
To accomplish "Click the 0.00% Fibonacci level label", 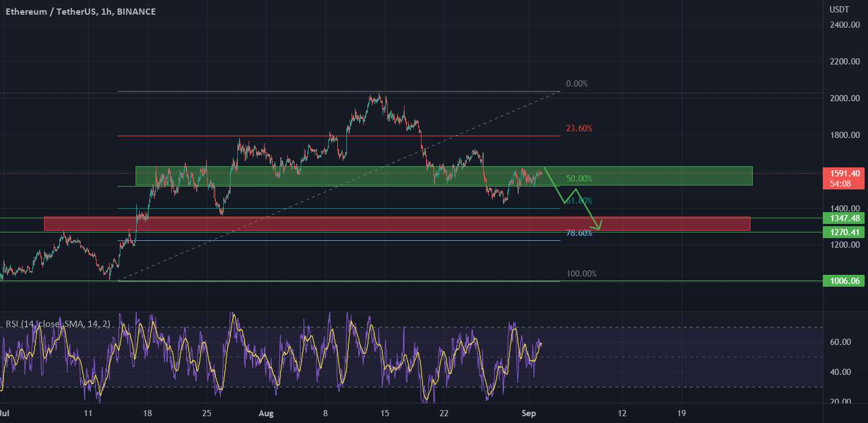I will click(577, 84).
